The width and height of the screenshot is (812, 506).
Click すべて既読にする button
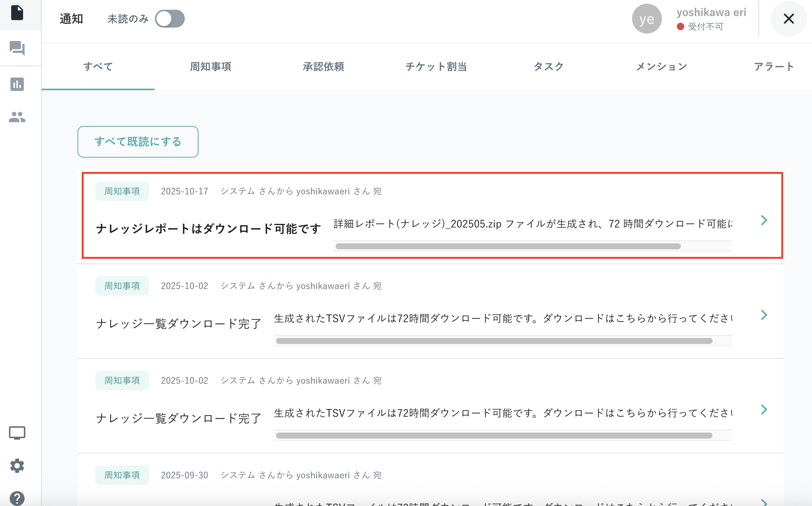point(138,142)
